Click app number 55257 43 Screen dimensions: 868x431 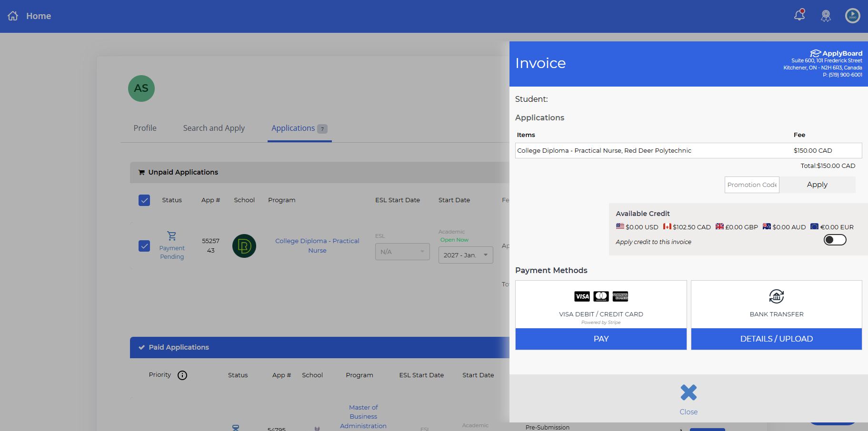(211, 245)
